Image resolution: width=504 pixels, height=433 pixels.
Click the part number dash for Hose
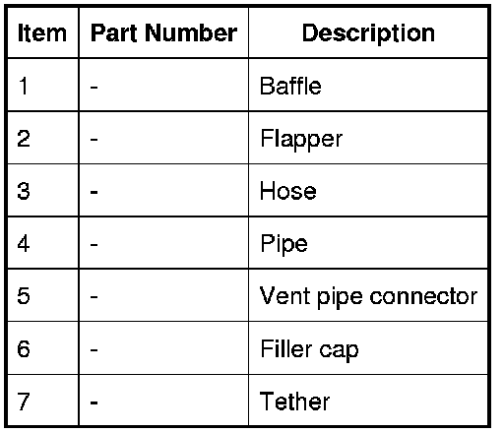[94, 192]
